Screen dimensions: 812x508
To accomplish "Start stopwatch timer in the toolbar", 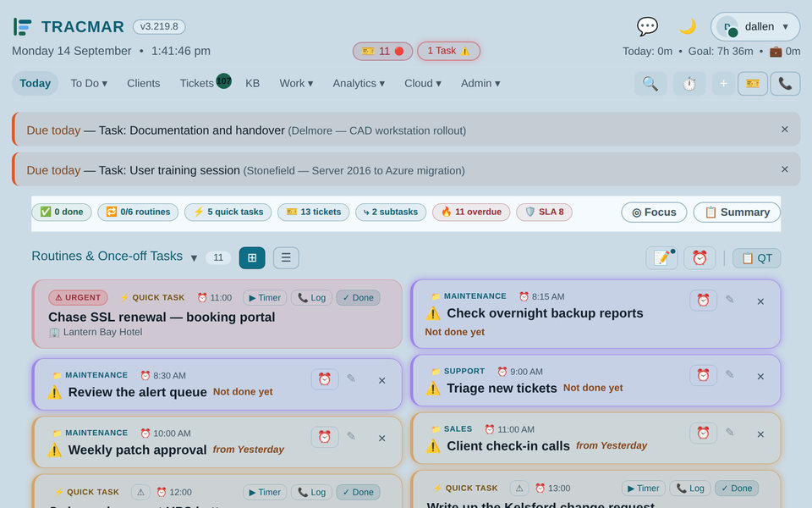I will click(689, 84).
